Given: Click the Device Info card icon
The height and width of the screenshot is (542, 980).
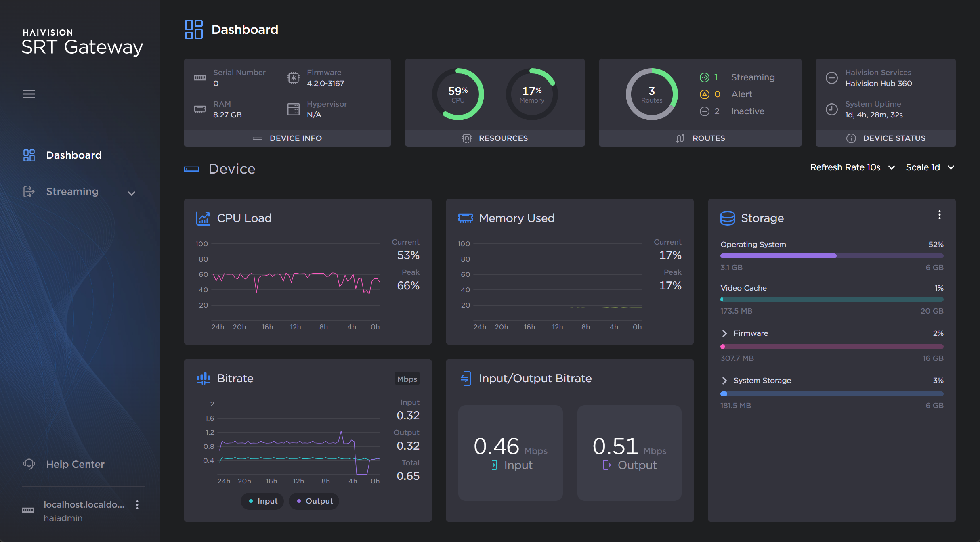Looking at the screenshot, I should point(258,138).
